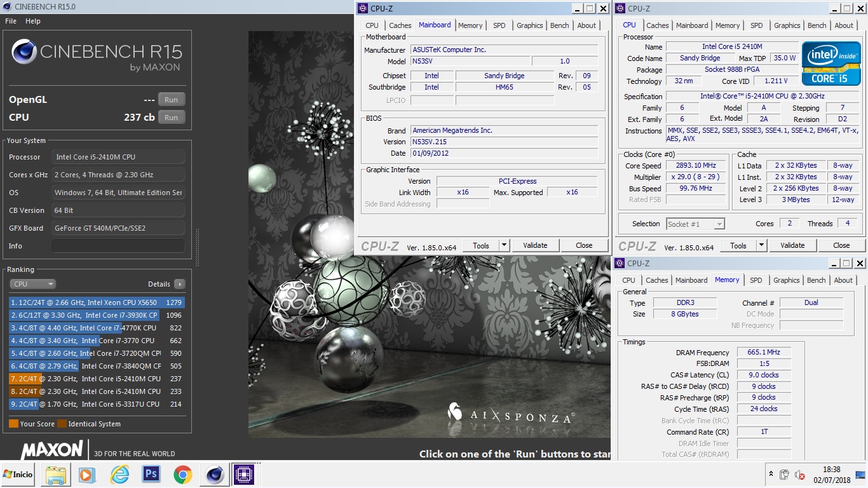The image size is (868, 488).
Task: Select ranking row scoring 237
Action: tap(97, 379)
